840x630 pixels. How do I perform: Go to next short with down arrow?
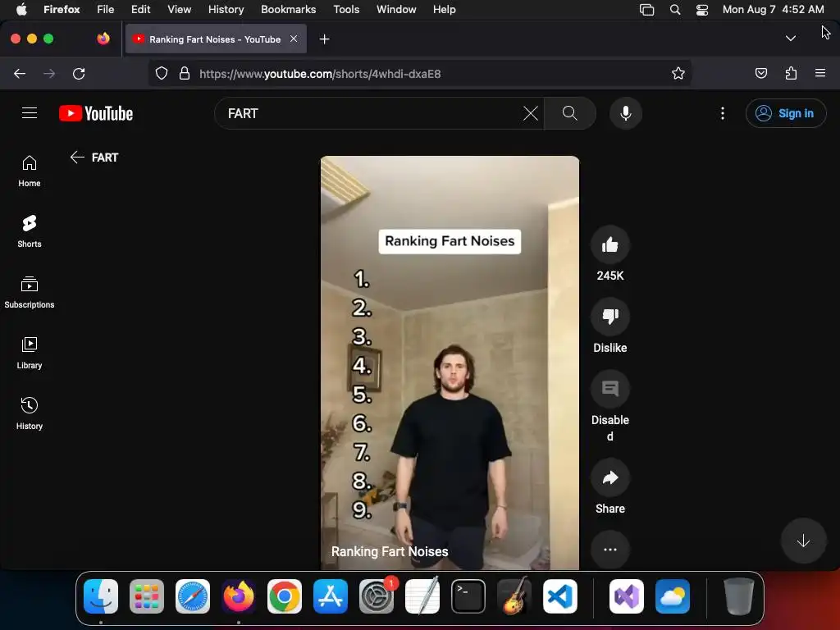pos(802,541)
